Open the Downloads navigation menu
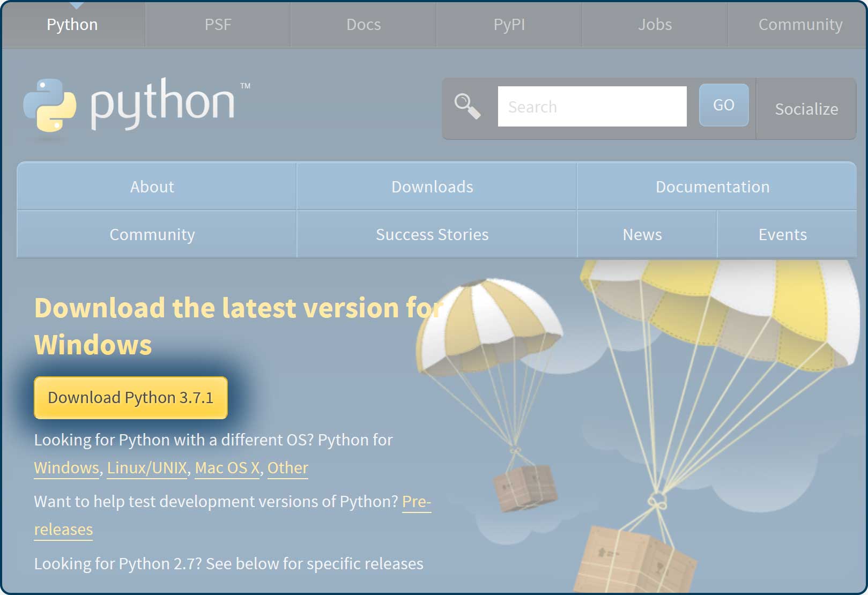868x595 pixels. [432, 187]
